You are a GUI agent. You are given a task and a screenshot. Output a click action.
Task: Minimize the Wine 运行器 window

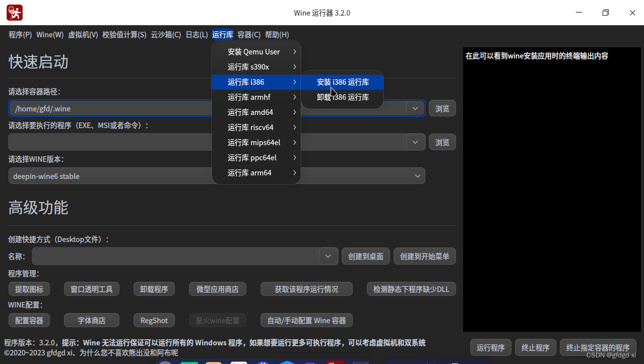[x=579, y=13]
